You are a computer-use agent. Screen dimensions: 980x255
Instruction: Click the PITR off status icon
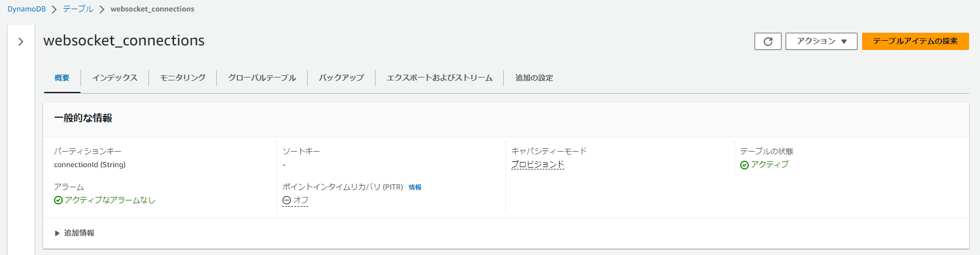coord(287,200)
